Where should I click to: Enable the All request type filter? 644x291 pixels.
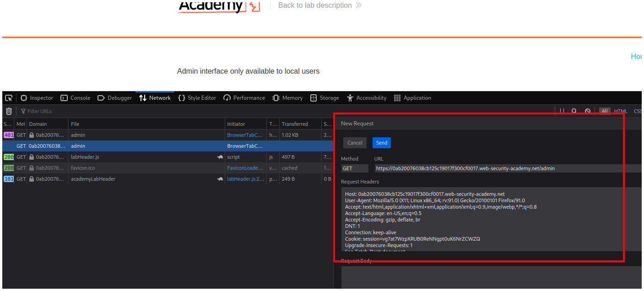point(605,111)
